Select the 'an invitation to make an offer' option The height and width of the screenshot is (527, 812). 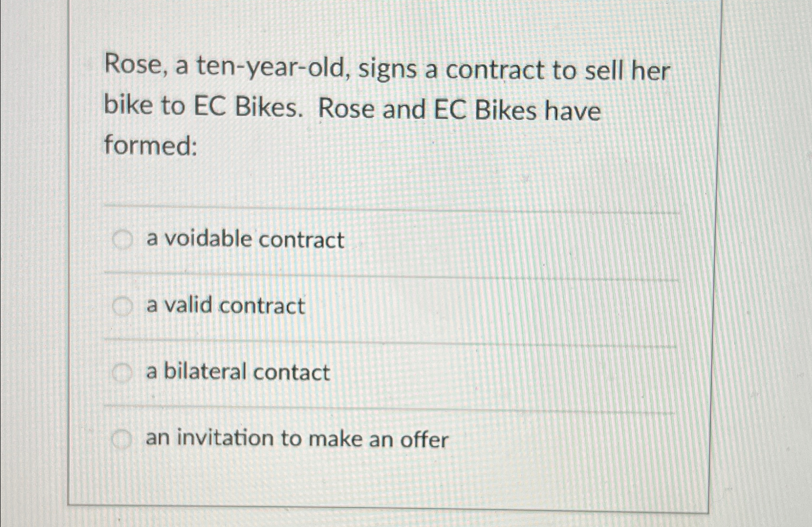tap(121, 440)
